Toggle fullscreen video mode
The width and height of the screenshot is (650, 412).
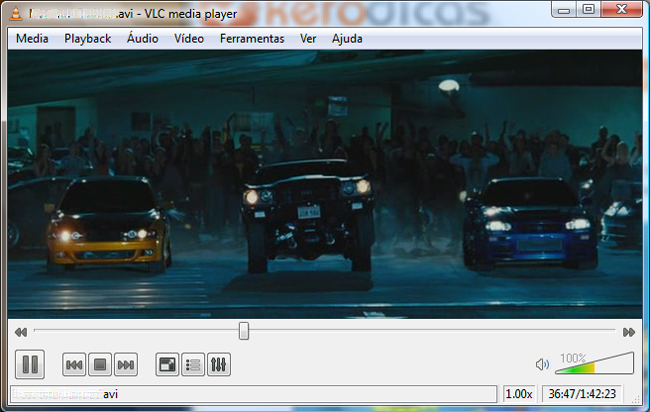167,365
